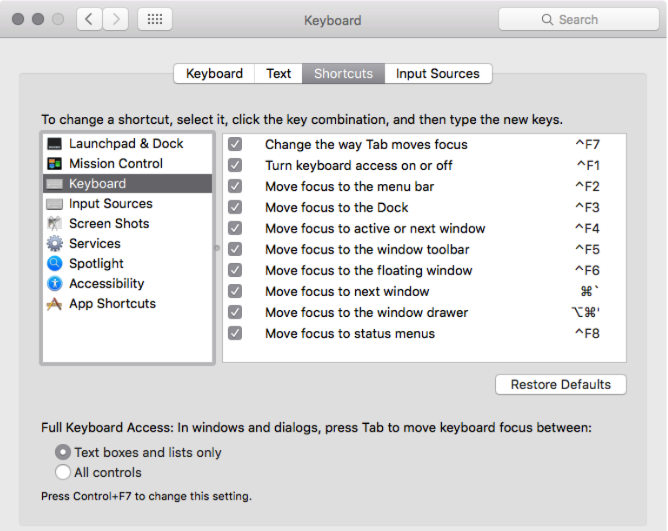Select Accessibility in category list
The image size is (668, 531).
(127, 283)
